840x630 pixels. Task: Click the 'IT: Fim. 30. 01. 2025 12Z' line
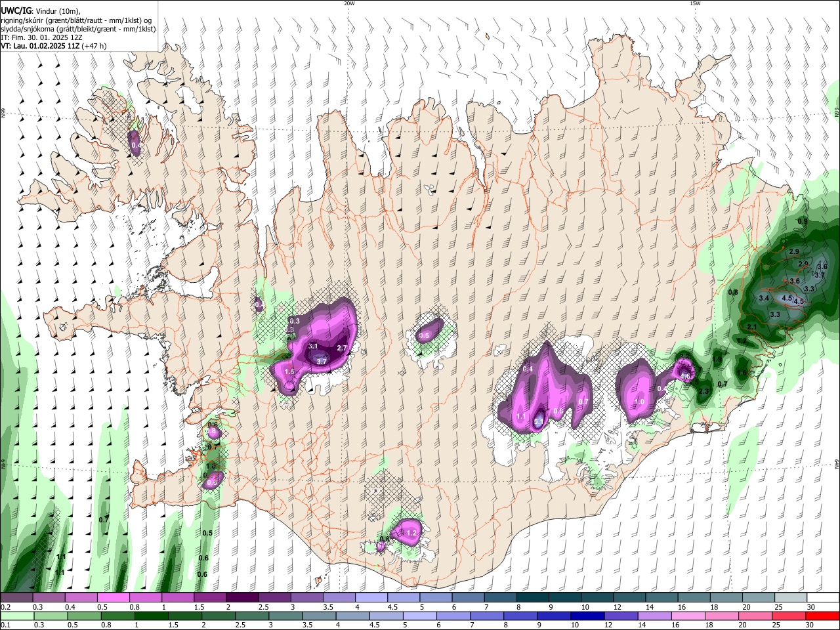pos(41,37)
